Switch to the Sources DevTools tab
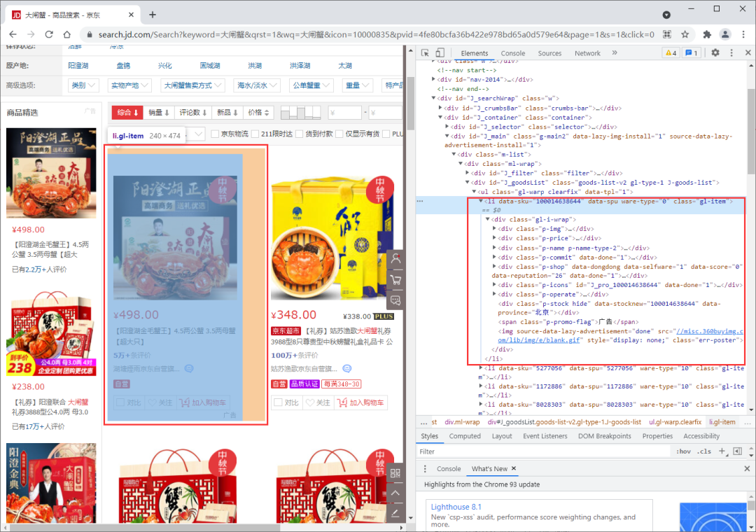This screenshot has height=532, width=756. point(549,53)
